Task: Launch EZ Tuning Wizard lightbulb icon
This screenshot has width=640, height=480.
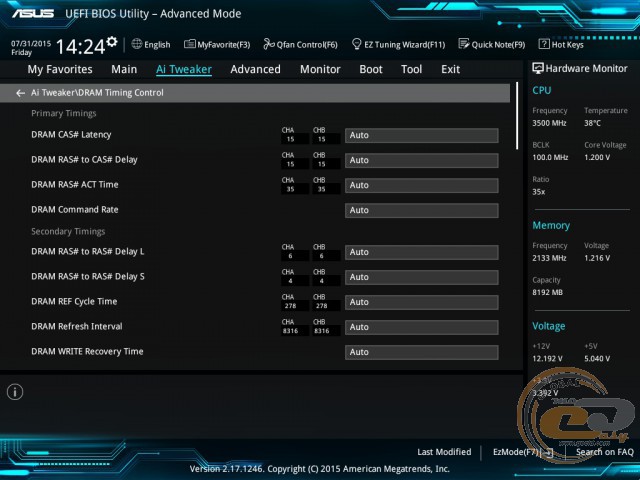Action: pyautogui.click(x=356, y=44)
